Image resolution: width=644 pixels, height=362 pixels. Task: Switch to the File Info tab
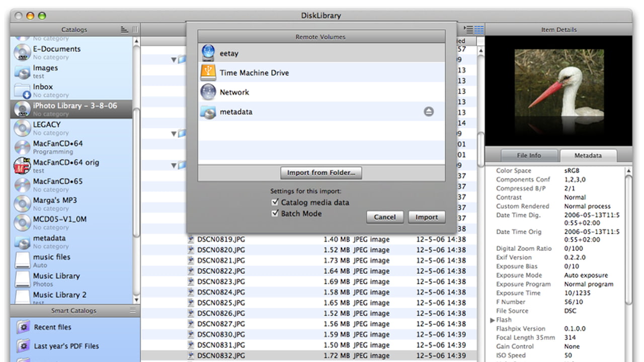(x=528, y=155)
